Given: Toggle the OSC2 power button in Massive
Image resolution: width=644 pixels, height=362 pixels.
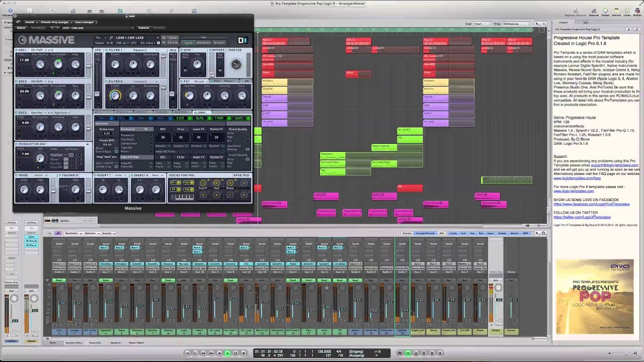Looking at the screenshot, I should coord(17,81).
